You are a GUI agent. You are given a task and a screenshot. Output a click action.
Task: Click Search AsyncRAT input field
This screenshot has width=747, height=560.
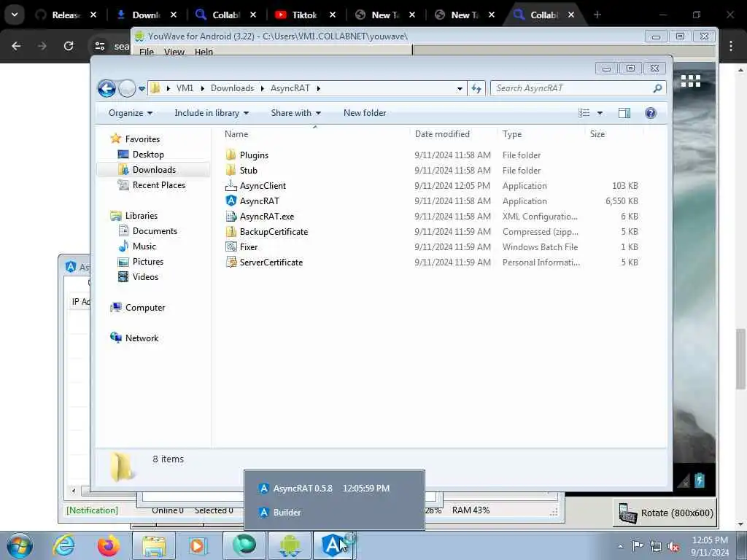(x=572, y=88)
